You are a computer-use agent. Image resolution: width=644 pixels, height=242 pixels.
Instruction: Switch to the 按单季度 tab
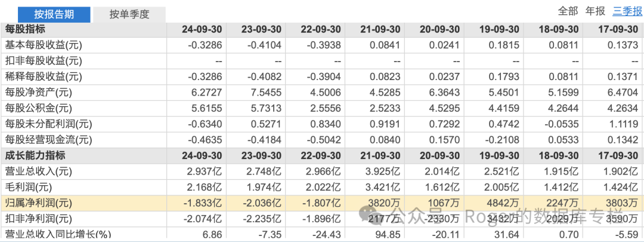[x=129, y=14]
